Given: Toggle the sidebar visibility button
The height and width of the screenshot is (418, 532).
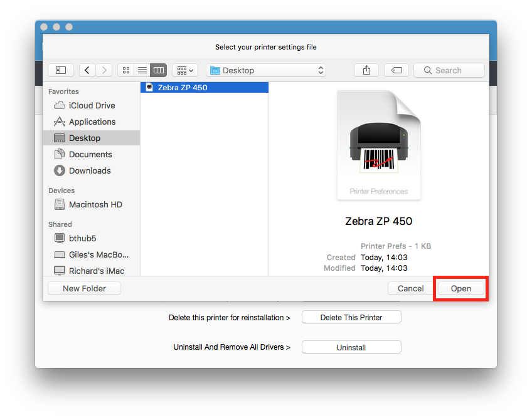Looking at the screenshot, I should point(61,70).
